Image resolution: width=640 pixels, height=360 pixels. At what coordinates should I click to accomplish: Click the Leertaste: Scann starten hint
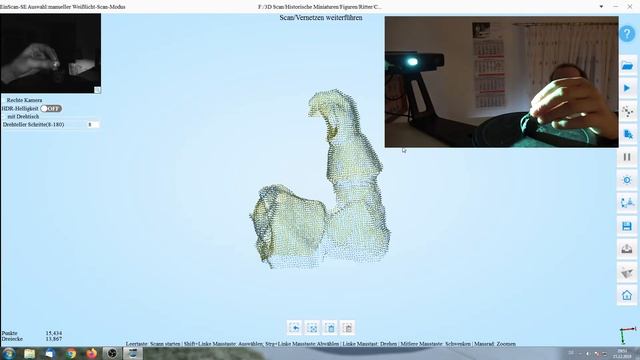pyautogui.click(x=153, y=344)
